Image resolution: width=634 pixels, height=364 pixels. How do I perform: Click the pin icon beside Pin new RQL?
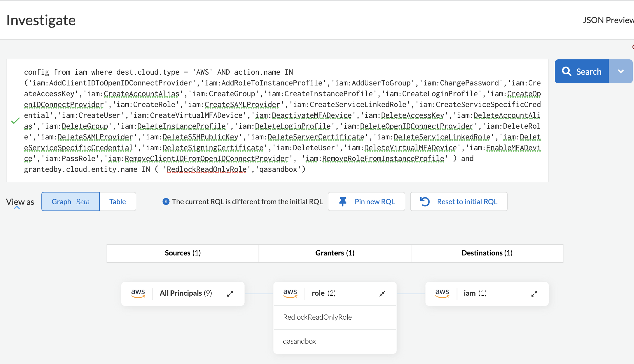pos(343,201)
